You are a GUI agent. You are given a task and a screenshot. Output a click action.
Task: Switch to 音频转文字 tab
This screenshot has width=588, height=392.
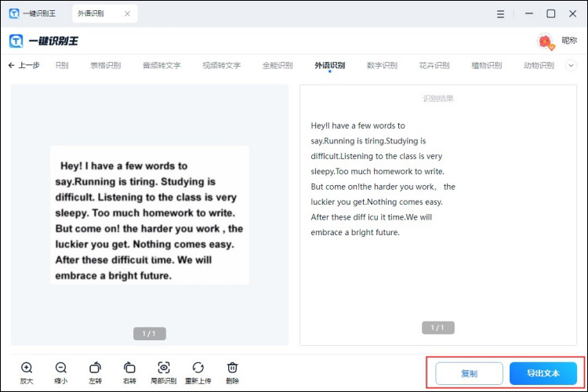(x=162, y=65)
